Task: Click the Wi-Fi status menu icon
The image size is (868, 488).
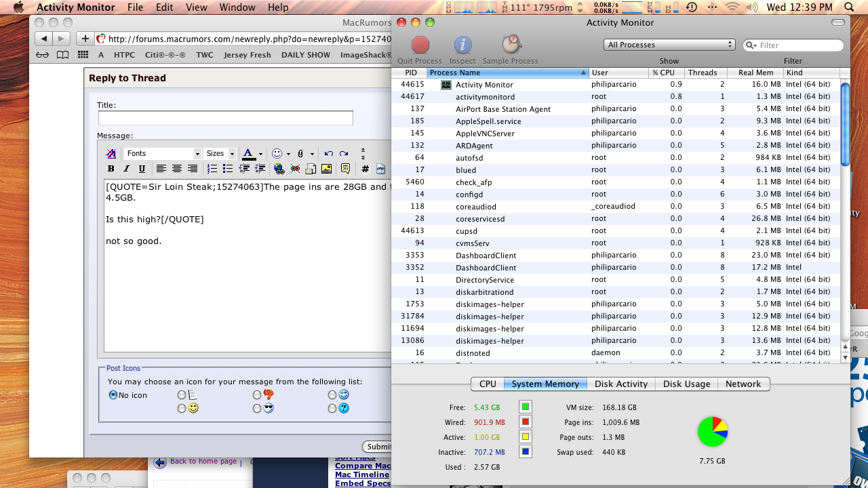Action: 732,7
